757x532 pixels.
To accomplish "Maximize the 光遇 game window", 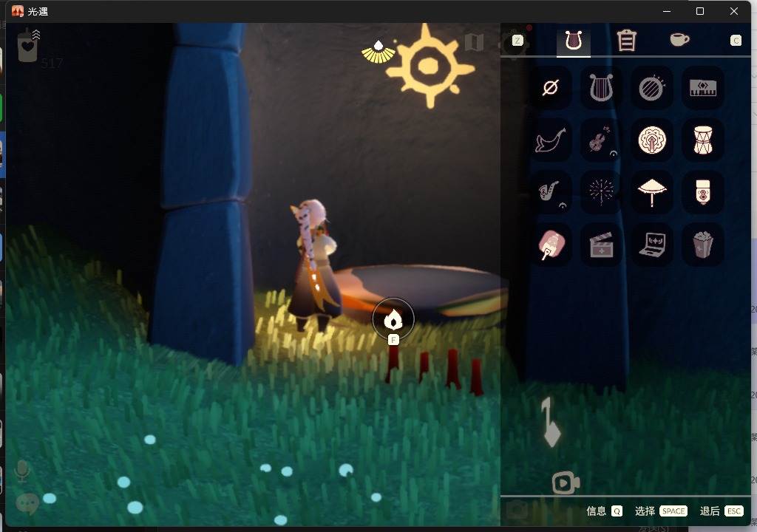I will coord(700,11).
